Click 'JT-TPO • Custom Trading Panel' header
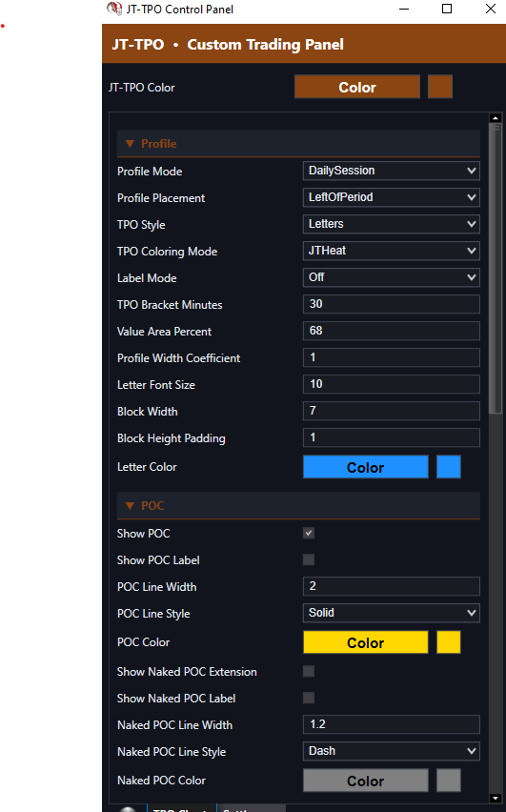The height and width of the screenshot is (812, 506). 228,45
